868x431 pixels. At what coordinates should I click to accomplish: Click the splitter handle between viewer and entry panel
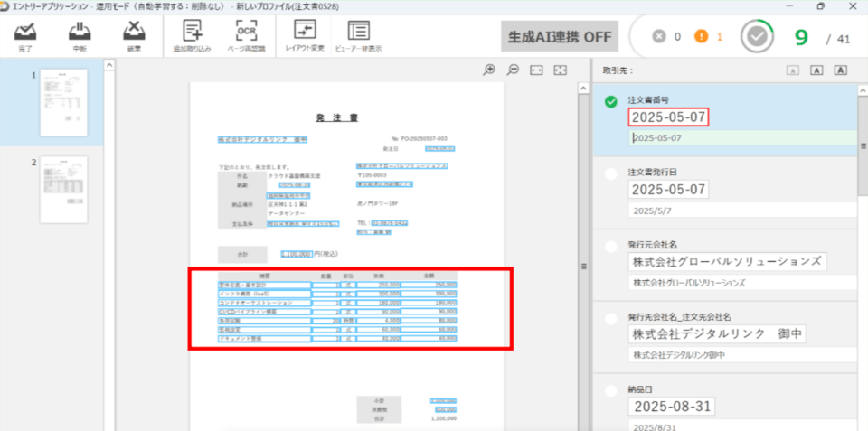point(583,267)
